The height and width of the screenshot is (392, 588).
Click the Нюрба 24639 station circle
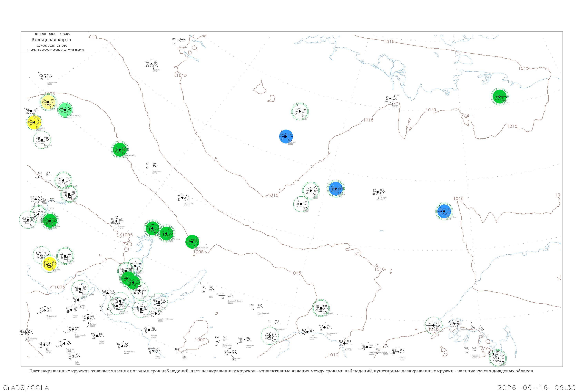coord(311,191)
